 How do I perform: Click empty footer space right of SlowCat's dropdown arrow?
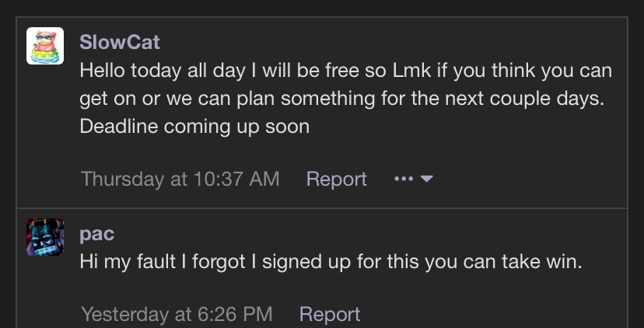tap(530, 179)
